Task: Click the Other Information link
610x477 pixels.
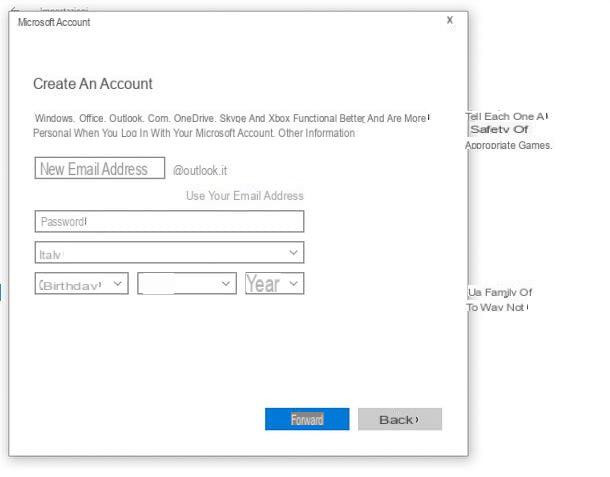Action: (316, 133)
